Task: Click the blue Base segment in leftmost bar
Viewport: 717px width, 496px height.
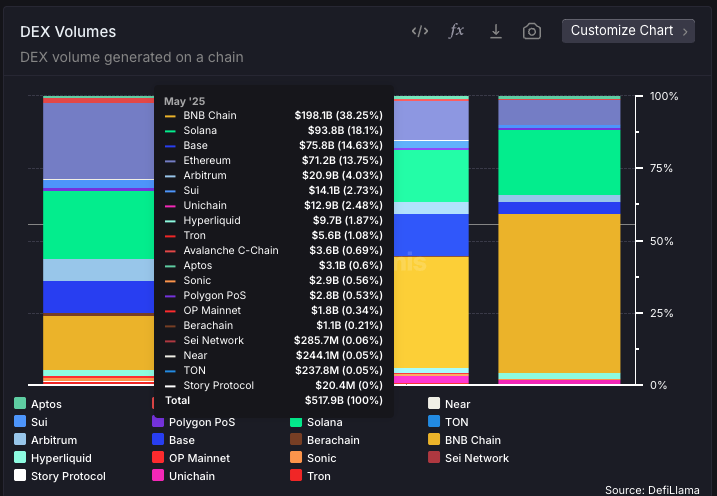Action: [x=99, y=297]
